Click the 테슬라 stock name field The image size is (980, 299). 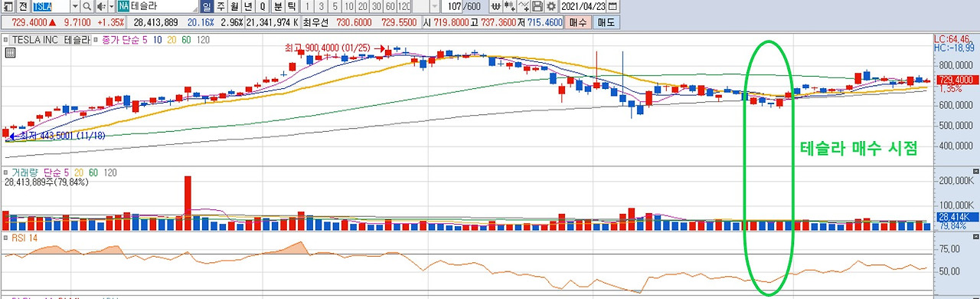164,6
